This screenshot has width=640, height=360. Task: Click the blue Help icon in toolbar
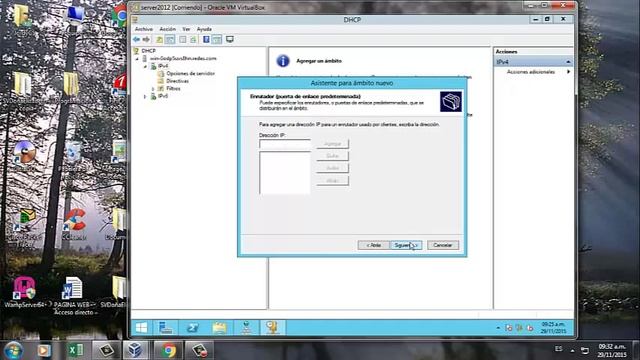(206, 40)
